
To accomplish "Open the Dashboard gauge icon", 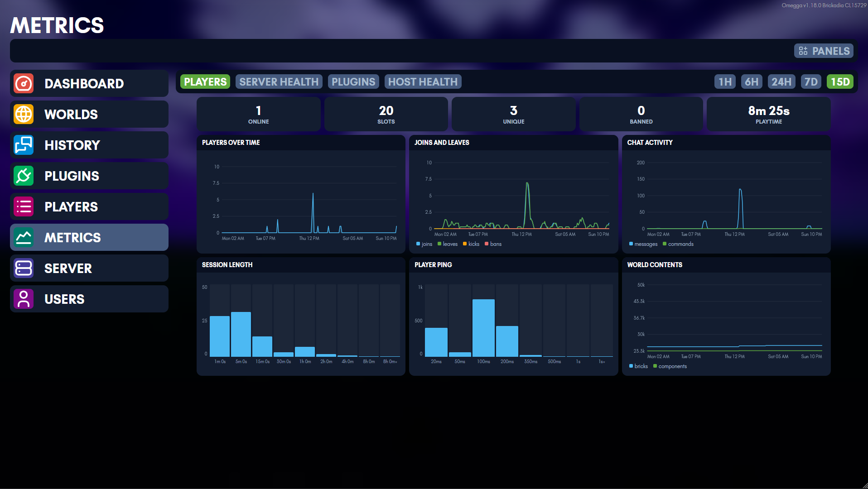I will pyautogui.click(x=24, y=83).
